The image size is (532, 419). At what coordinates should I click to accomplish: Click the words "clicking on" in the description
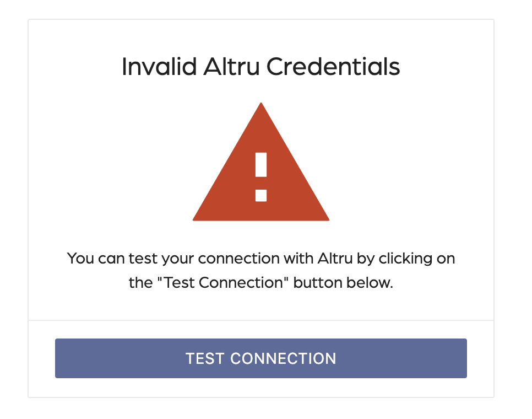tap(421, 259)
